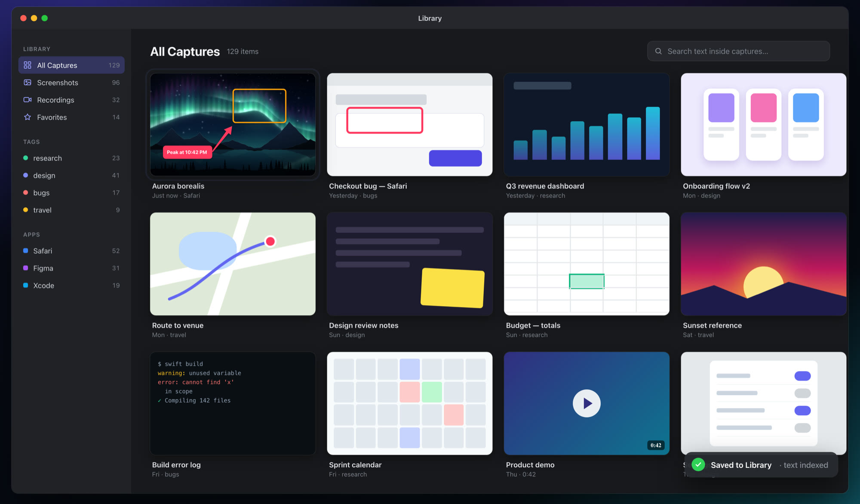This screenshot has width=860, height=504.
Task: Click the 'Product demo' title text
Action: [530, 464]
